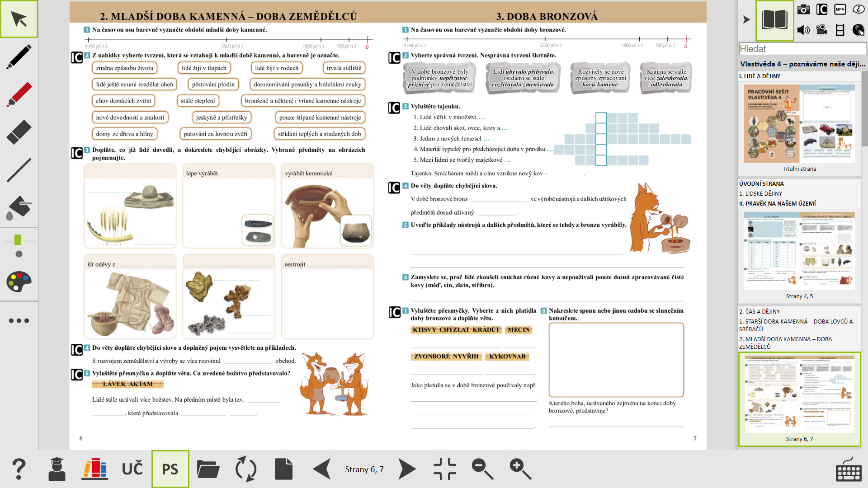Click 'pěstování plodin' statement box
868x488 pixels.
(x=213, y=84)
